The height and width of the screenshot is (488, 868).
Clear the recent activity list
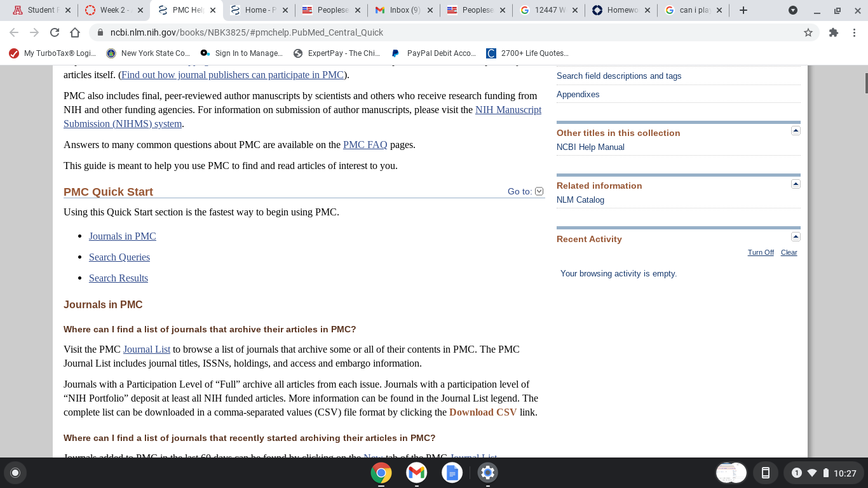(789, 252)
